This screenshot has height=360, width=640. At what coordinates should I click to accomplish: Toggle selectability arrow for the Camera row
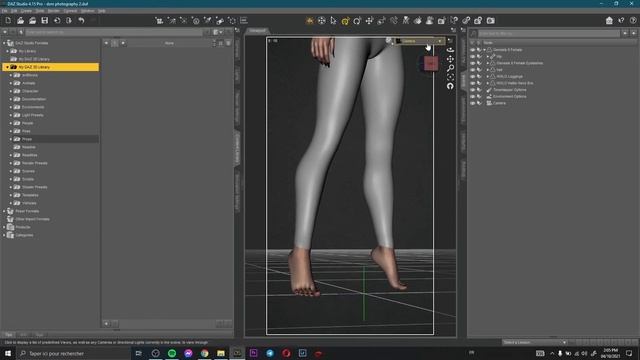(479, 103)
